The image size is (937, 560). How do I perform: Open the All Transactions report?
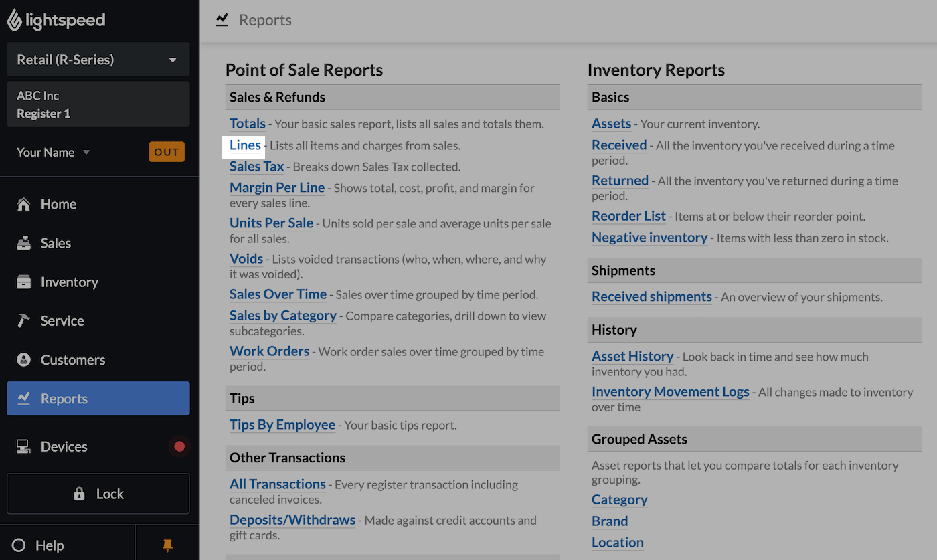[x=278, y=484]
